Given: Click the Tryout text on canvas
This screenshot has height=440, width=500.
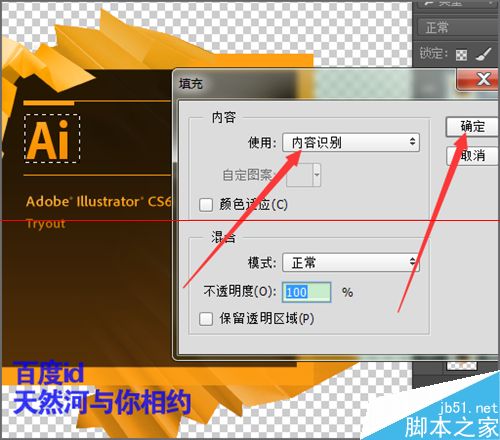Looking at the screenshot, I should coord(46,224).
